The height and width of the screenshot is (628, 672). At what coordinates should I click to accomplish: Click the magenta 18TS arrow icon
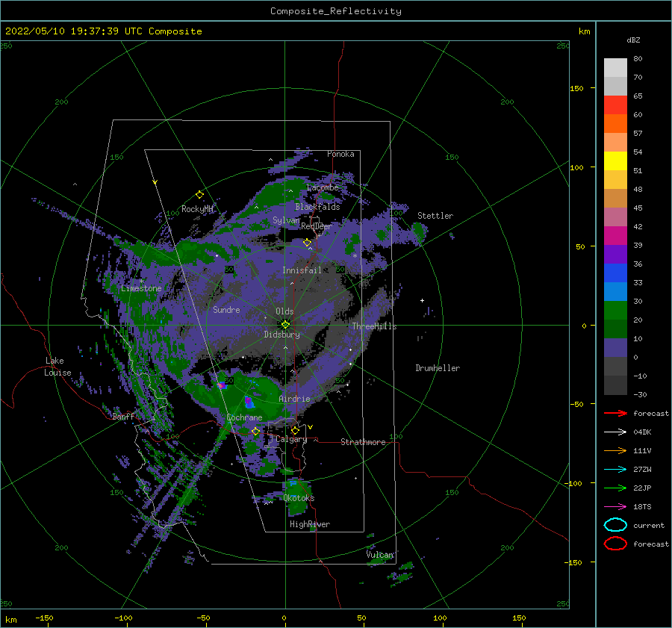click(x=615, y=507)
